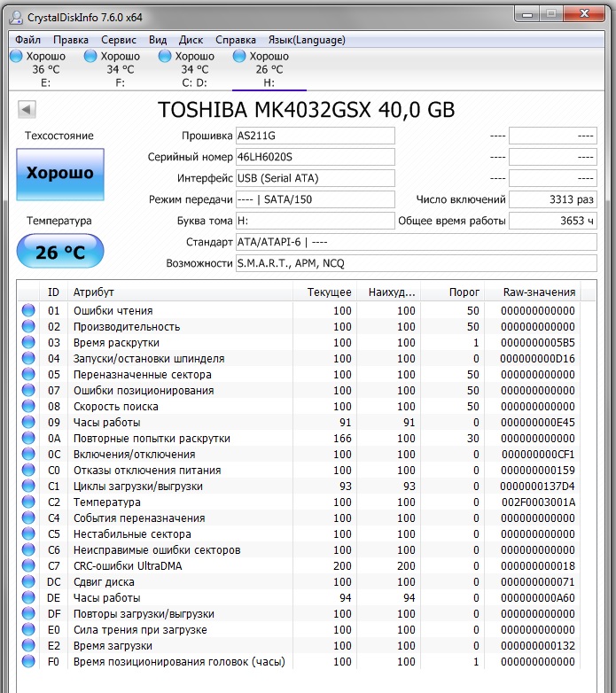Click the blue Хорошо health status button
Viewport: 616px width, 693px height.
coord(60,174)
